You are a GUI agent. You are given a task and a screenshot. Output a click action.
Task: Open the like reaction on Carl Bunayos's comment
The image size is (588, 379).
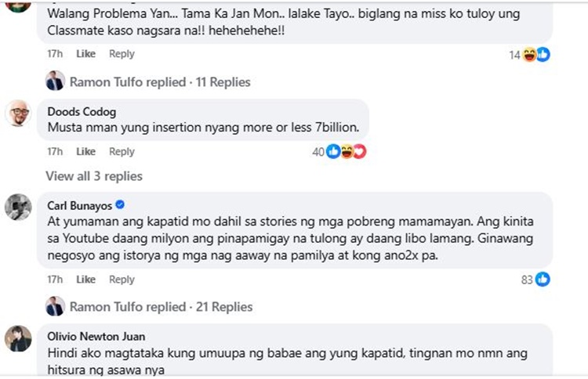pyautogui.click(x=543, y=280)
